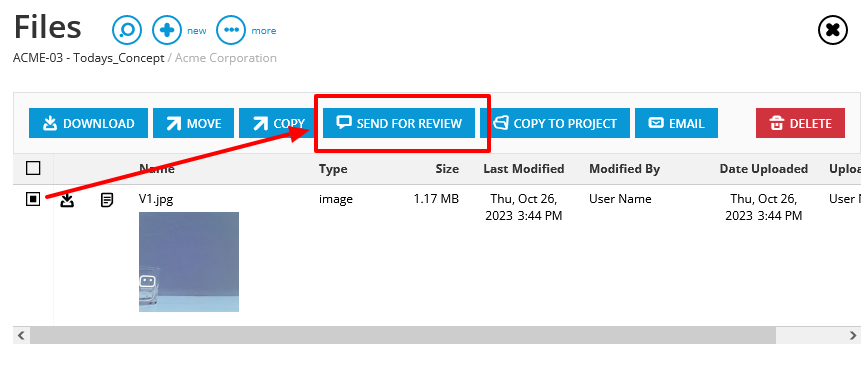866x384 pixels.
Task: Click the DOWNLOAD button
Action: pyautogui.click(x=88, y=123)
